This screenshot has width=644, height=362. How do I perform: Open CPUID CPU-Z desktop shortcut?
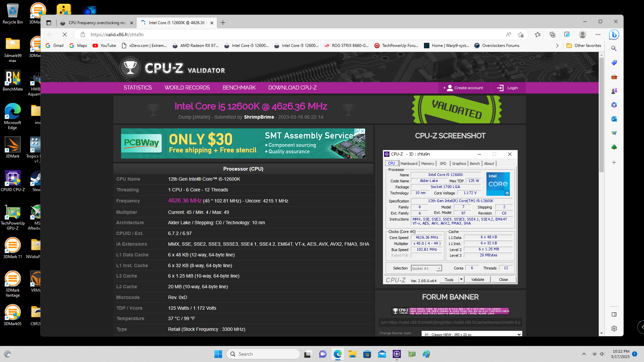pyautogui.click(x=12, y=181)
